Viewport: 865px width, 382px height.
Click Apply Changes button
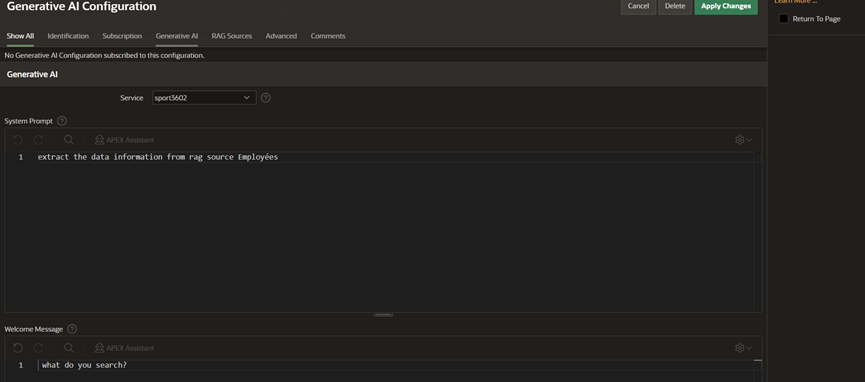coord(726,6)
